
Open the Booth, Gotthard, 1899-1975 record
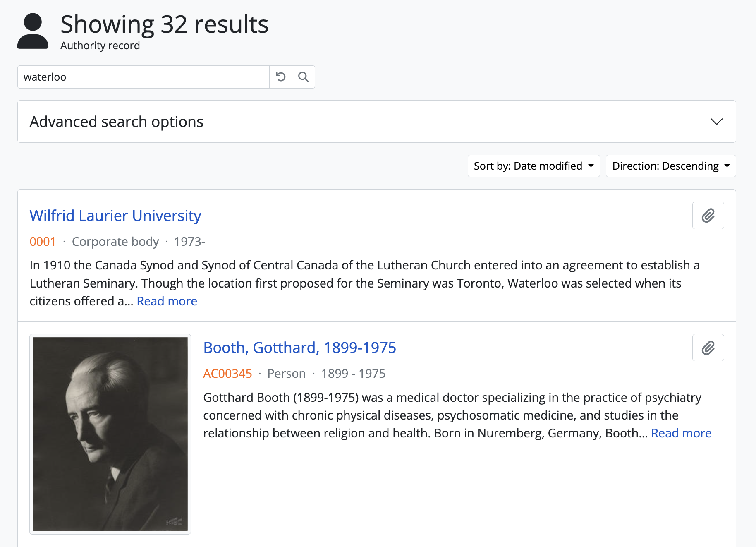click(299, 348)
